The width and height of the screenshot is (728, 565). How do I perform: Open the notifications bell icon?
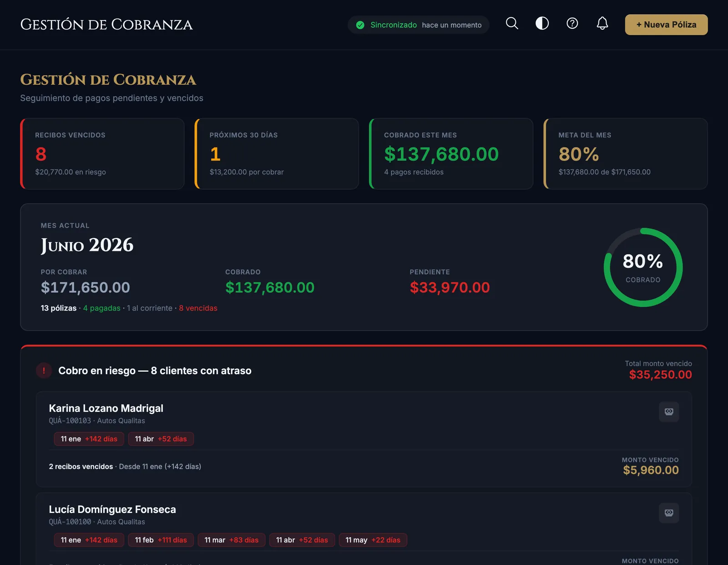[x=602, y=24]
